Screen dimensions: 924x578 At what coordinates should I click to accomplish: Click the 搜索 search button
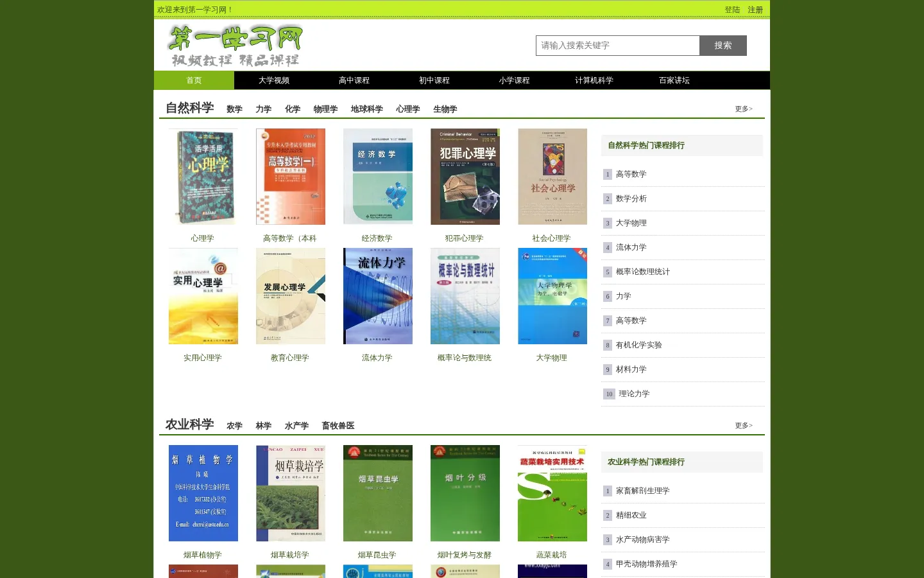[x=723, y=46]
